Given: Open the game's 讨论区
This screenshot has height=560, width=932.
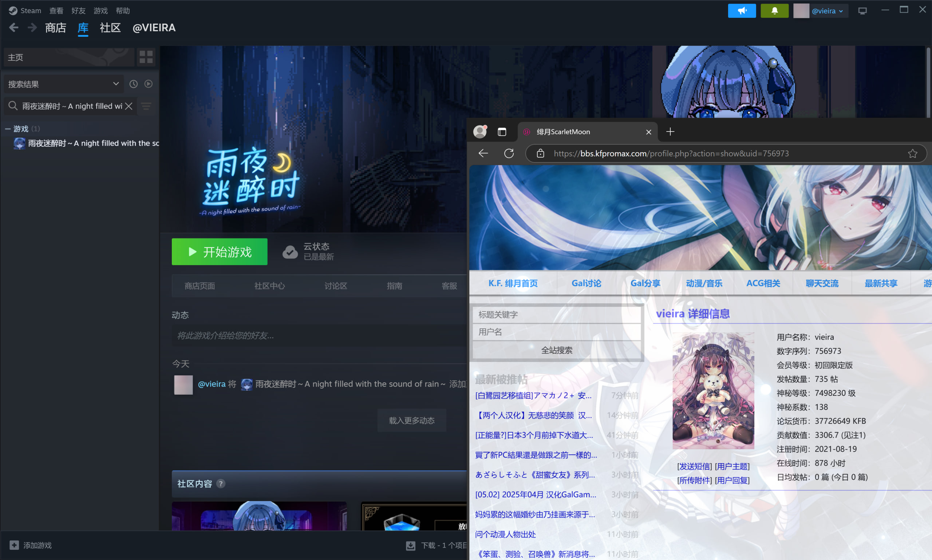Looking at the screenshot, I should 335,286.
